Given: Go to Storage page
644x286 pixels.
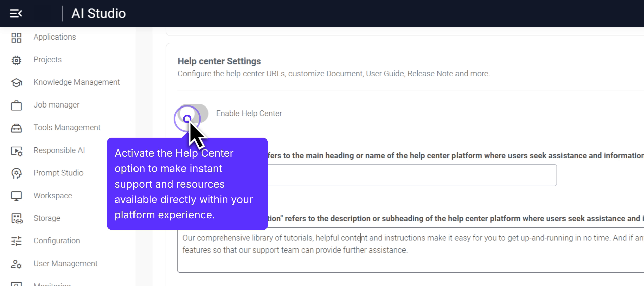Looking at the screenshot, I should (47, 218).
